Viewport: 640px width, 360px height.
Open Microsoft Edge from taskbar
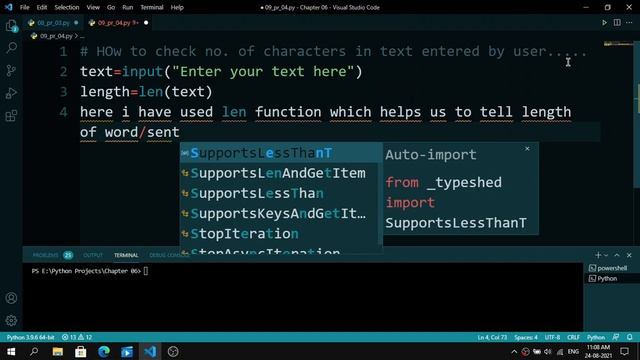click(x=104, y=351)
